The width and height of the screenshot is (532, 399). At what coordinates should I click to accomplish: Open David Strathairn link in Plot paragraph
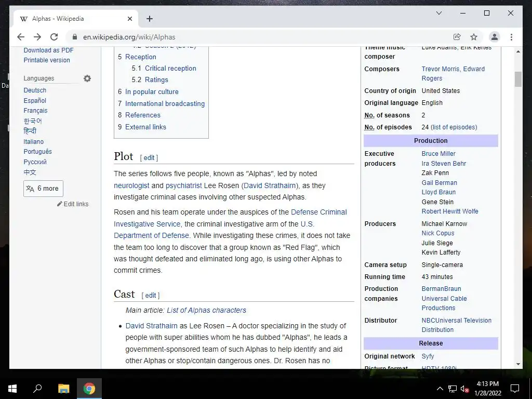pos(270,185)
